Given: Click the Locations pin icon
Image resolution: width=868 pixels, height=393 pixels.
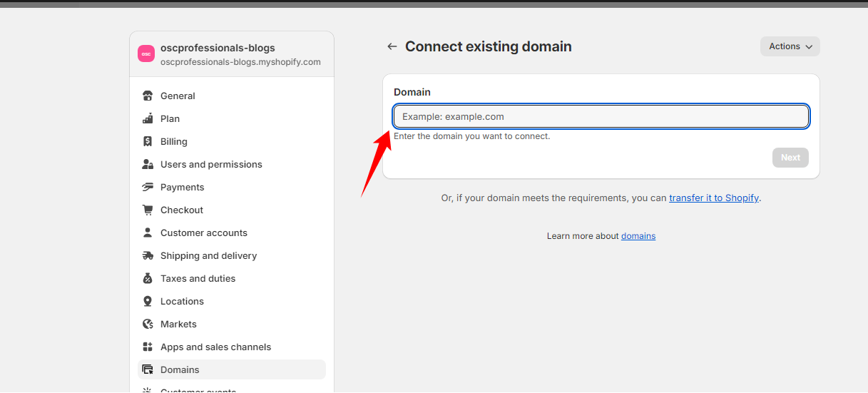Looking at the screenshot, I should pyautogui.click(x=148, y=301).
